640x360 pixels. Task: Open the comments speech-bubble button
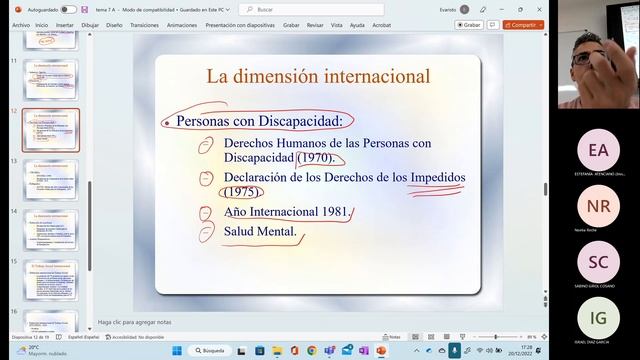pyautogui.click(x=493, y=25)
